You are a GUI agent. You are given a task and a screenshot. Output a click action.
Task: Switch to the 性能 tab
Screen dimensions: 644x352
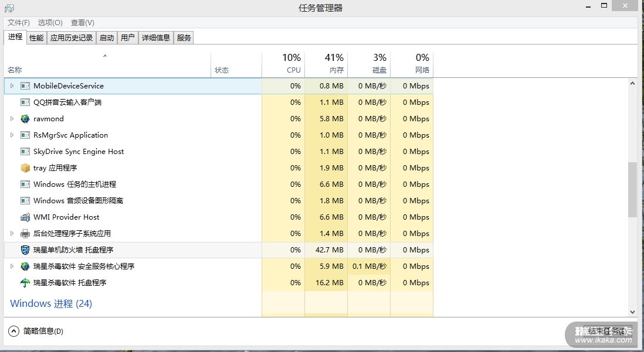click(36, 38)
